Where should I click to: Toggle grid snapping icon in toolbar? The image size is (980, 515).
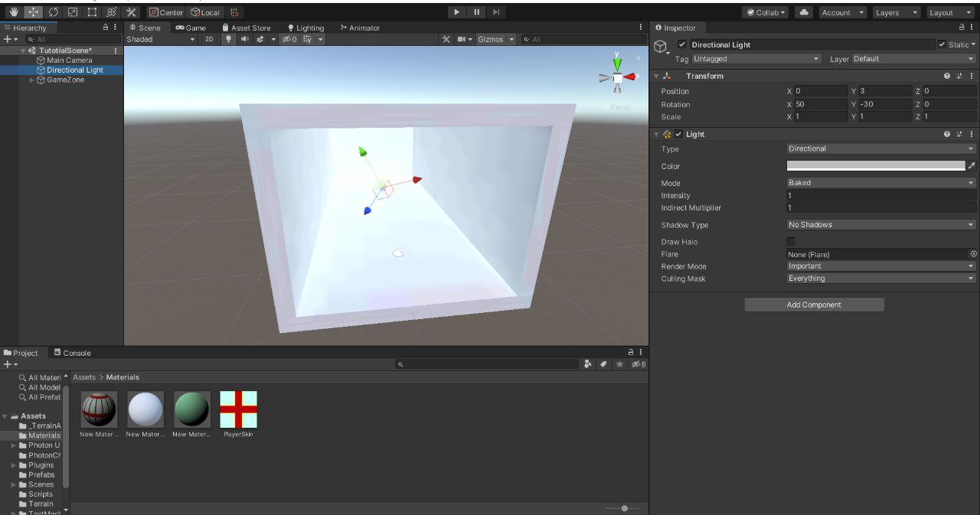(234, 12)
